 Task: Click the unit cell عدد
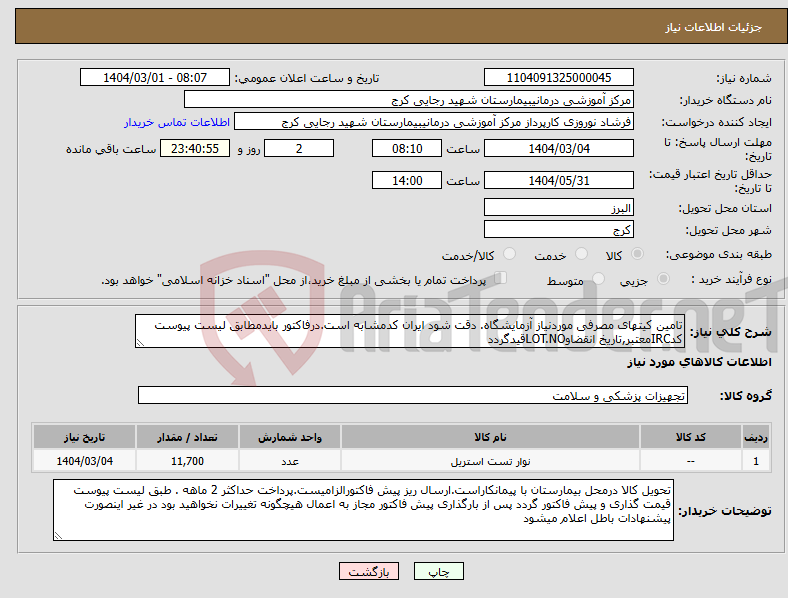(x=290, y=461)
